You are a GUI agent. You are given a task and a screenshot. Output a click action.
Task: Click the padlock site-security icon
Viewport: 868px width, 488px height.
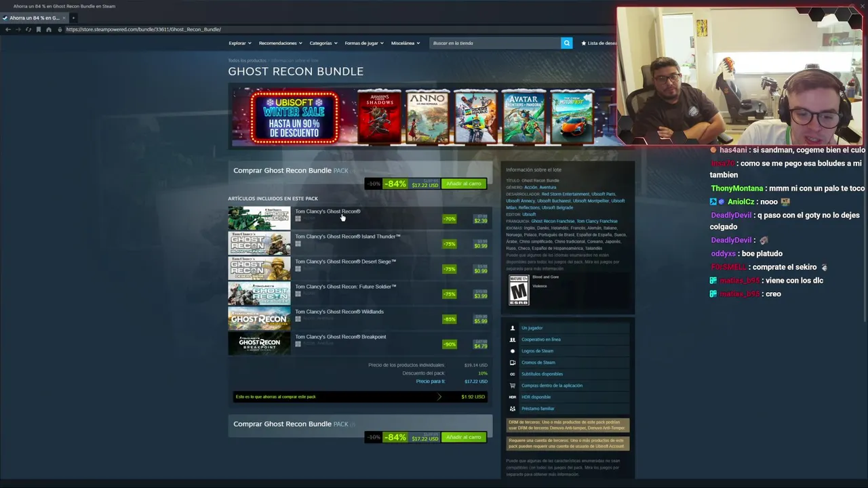[x=60, y=29]
